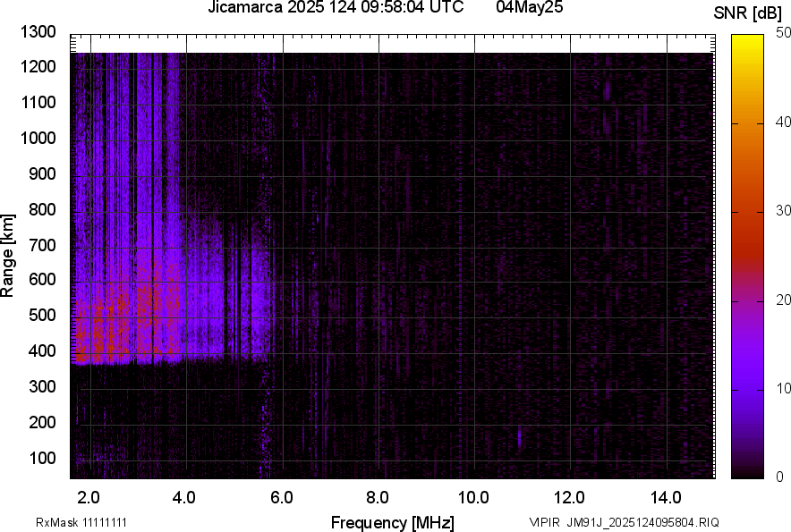Click range tick label '400'
Viewport: 791px width, 532px height.
pos(42,350)
